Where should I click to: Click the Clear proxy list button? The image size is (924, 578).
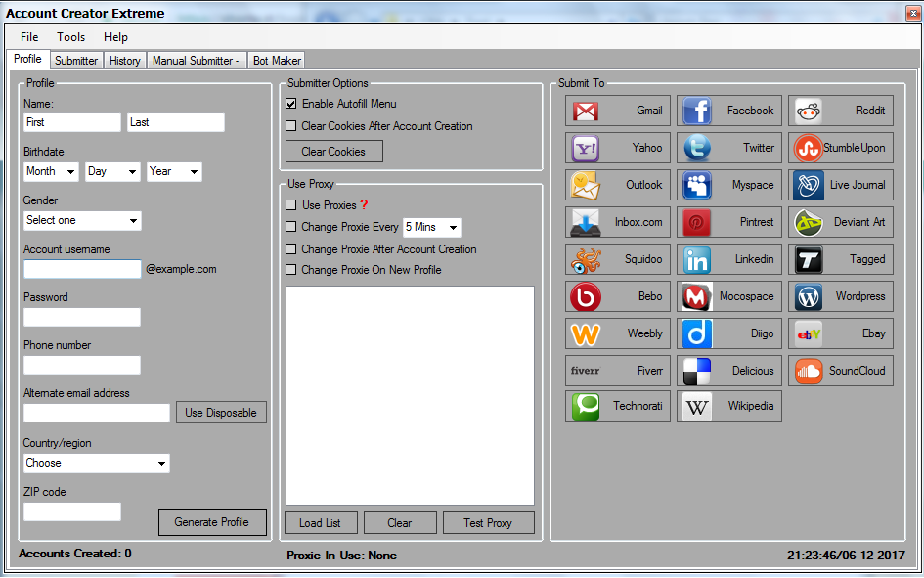[400, 523]
